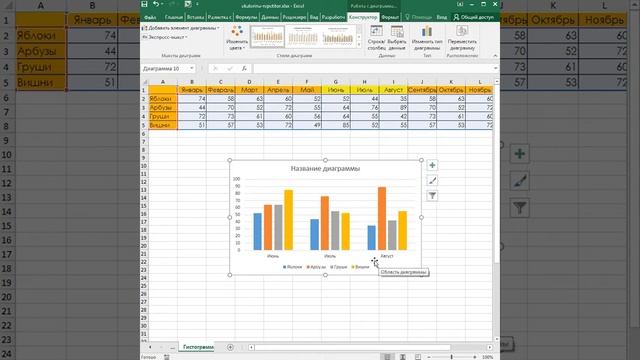Expand the chart styles gallery More arrow
This screenshot has height=360, width=640.
pos(359,45)
